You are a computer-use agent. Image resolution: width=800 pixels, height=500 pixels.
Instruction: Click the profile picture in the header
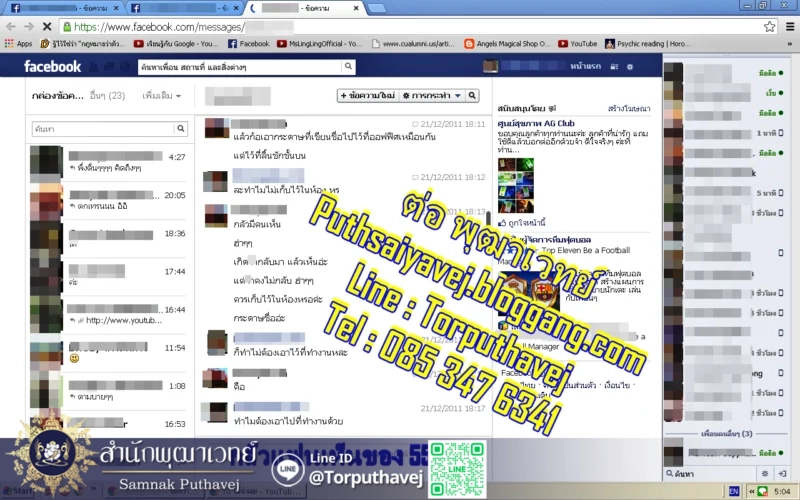pyautogui.click(x=490, y=66)
